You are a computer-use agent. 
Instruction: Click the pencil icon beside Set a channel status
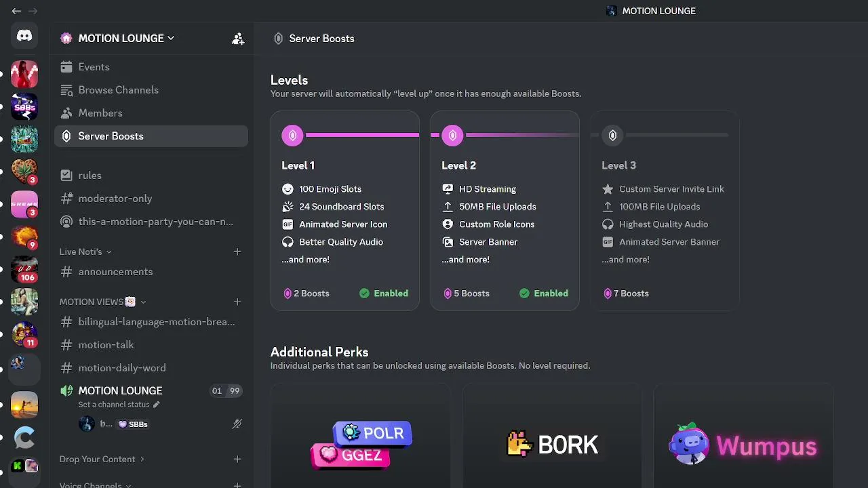[157, 405]
